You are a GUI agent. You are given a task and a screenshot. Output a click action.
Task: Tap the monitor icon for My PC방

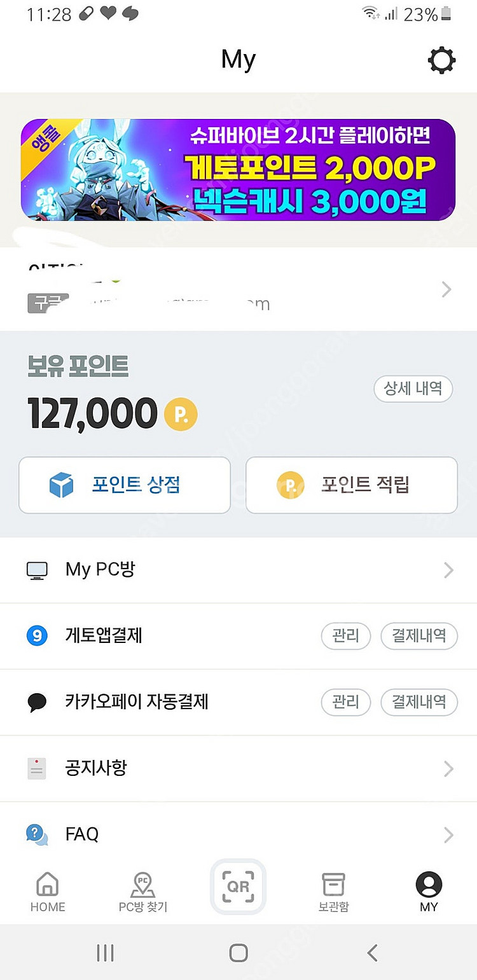[x=37, y=570]
